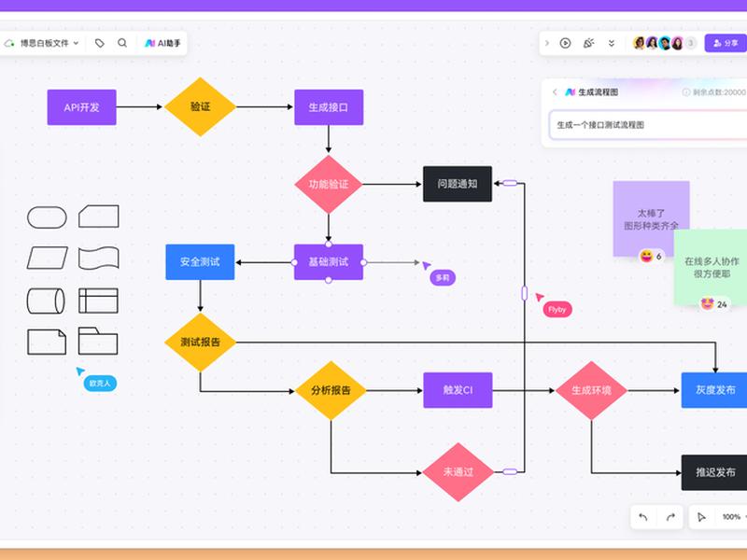Select the API开发 node

click(x=81, y=107)
